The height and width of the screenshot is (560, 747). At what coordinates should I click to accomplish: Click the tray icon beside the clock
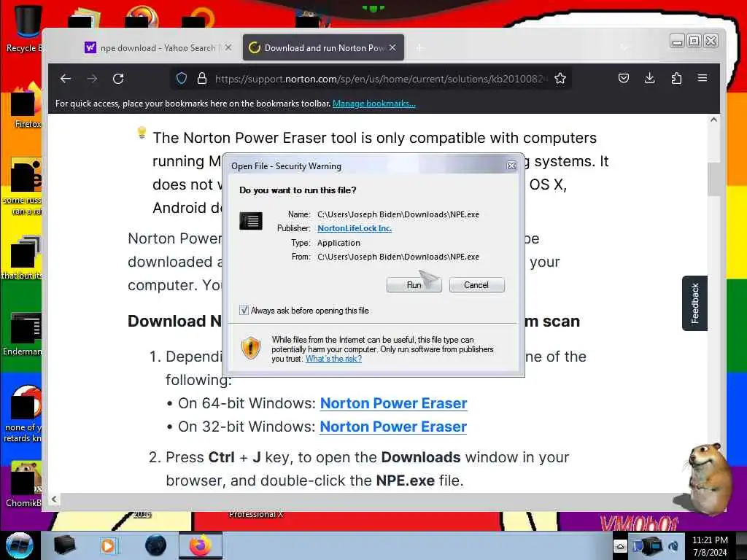[x=673, y=545]
